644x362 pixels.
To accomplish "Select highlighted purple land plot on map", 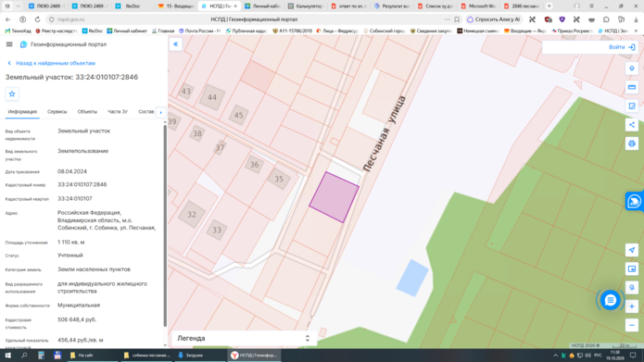I will pyautogui.click(x=335, y=197).
